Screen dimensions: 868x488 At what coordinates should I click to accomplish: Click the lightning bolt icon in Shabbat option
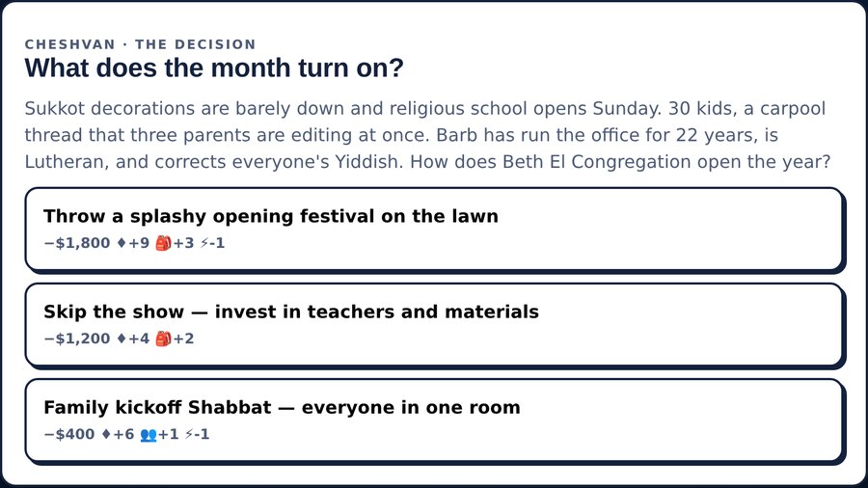point(189,434)
